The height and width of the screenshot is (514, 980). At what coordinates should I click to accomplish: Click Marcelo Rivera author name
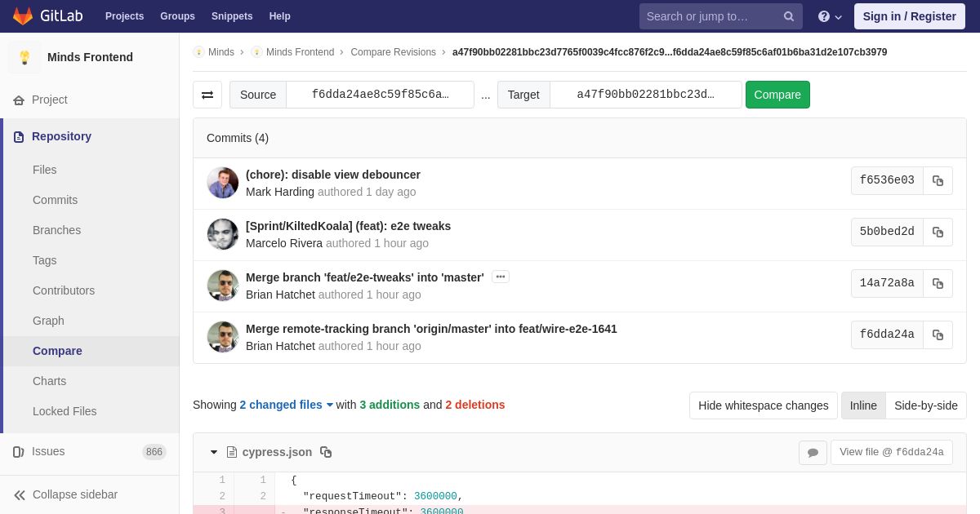[x=284, y=243]
